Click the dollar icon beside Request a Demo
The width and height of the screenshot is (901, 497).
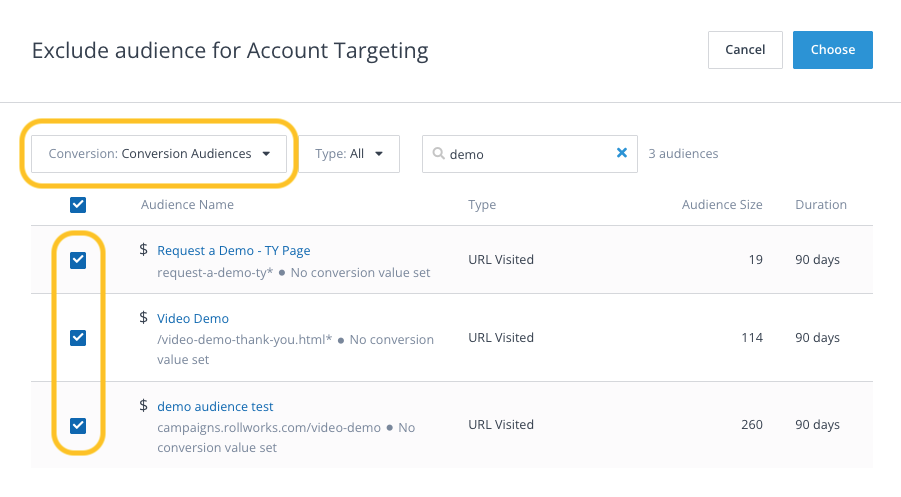(144, 250)
